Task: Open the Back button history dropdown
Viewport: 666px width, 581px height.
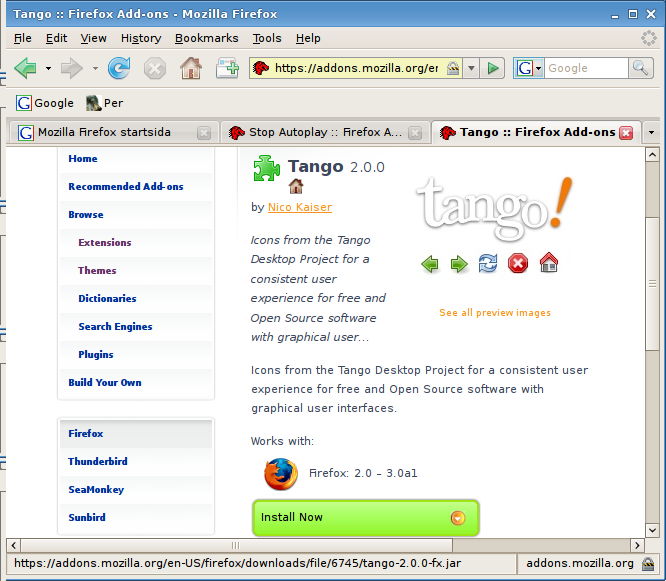Action: click(x=48, y=68)
